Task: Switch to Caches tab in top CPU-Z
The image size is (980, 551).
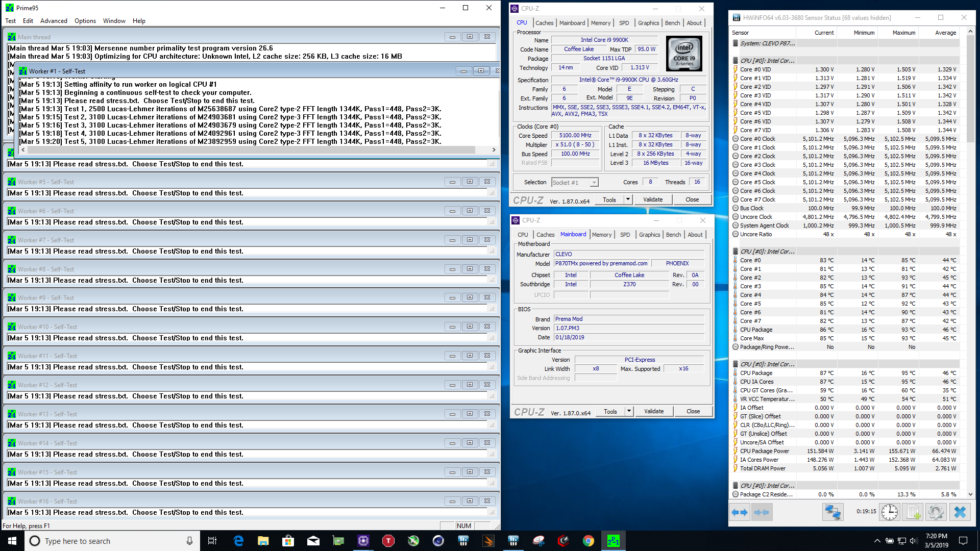Action: pos(544,23)
